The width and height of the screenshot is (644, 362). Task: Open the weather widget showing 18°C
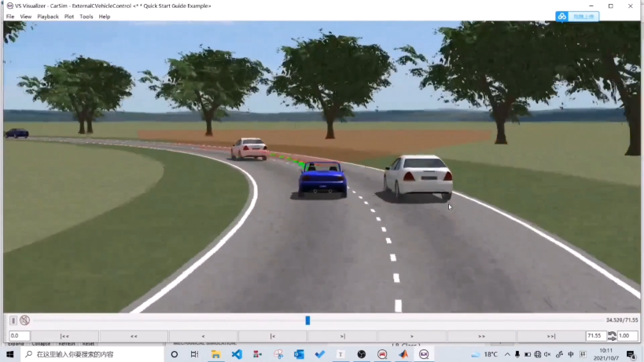(x=484, y=354)
